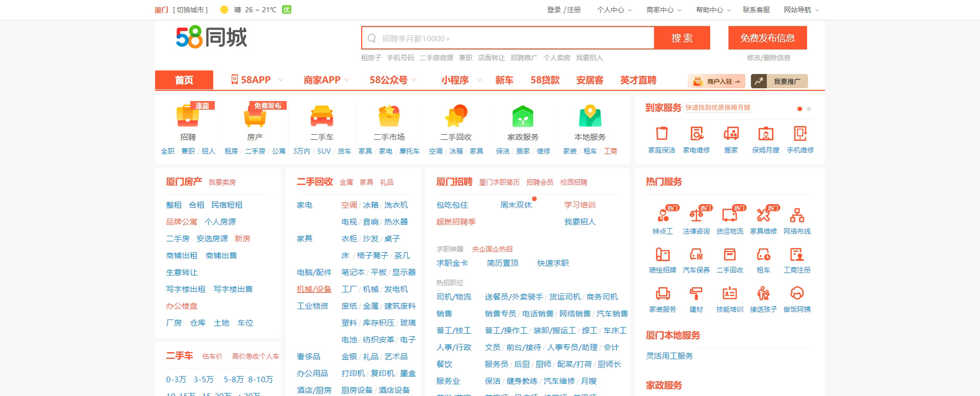Open the 家政服务 housekeeping icon

pos(523,116)
